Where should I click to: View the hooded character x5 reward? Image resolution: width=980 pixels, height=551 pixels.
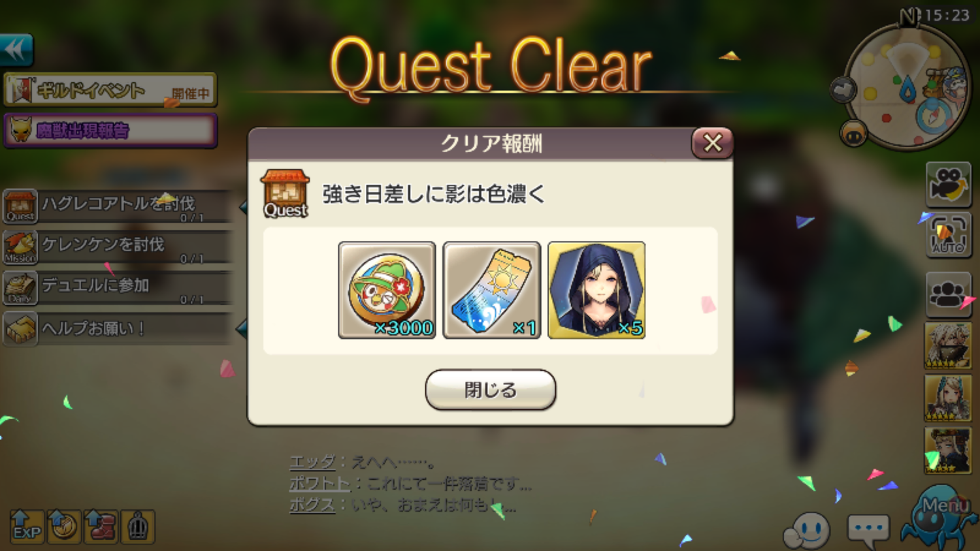(x=596, y=290)
